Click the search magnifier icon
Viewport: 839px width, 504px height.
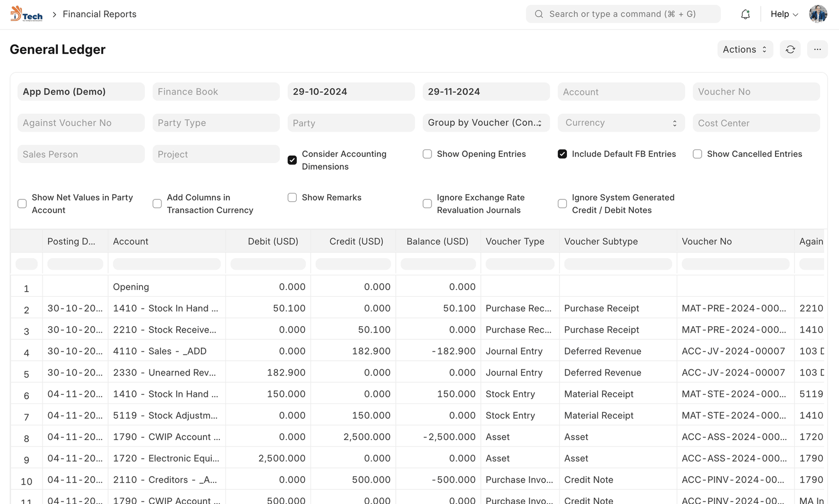tap(539, 14)
